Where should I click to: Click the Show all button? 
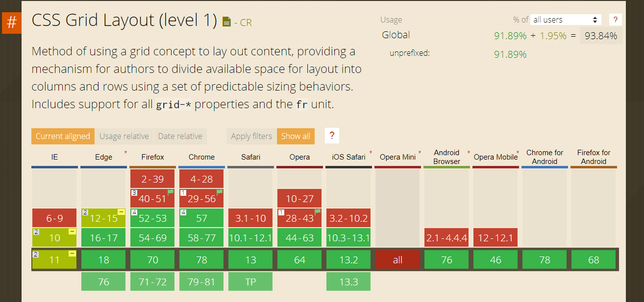[x=296, y=136]
